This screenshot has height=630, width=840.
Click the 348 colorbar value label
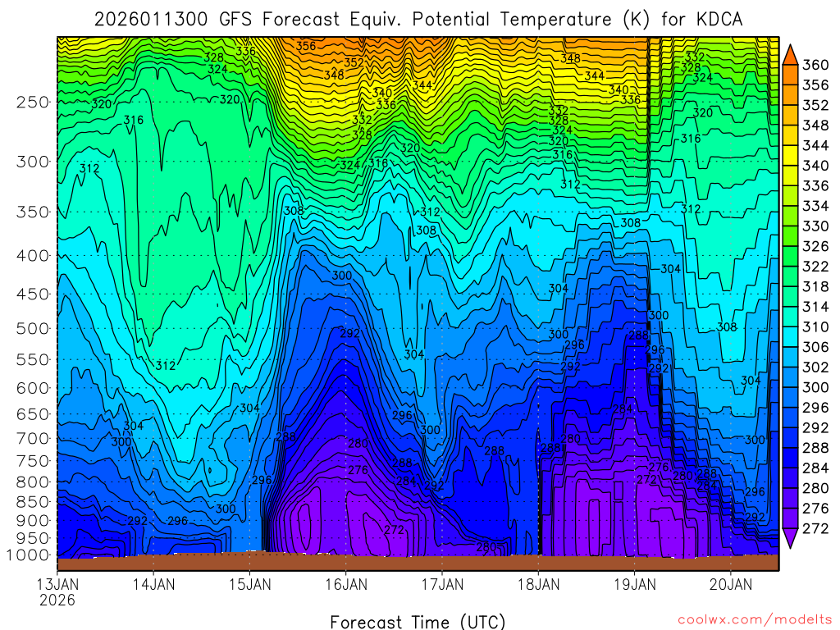coord(815,126)
